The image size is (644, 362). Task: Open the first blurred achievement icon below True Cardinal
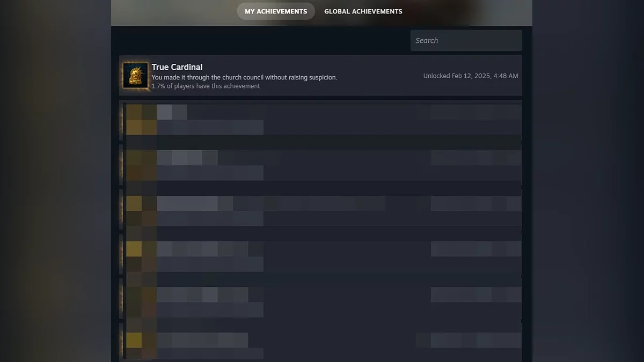coord(141,120)
